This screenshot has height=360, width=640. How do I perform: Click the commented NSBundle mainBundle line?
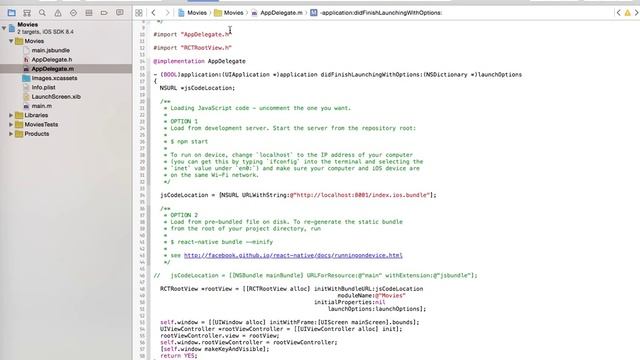[316, 276]
